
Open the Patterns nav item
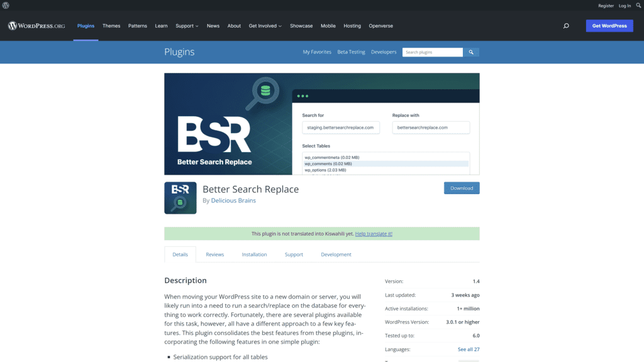point(138,26)
